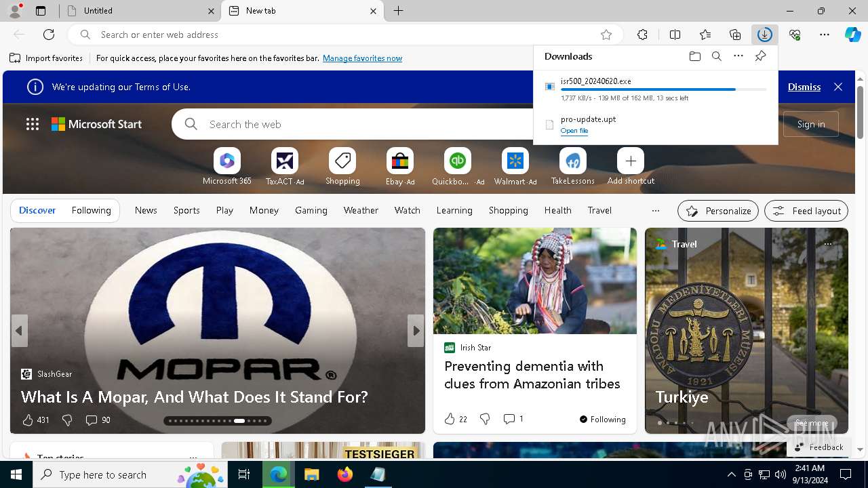The image size is (868, 488).
Task: Launch Copilot sidebar icon
Action: pyautogui.click(x=853, y=35)
